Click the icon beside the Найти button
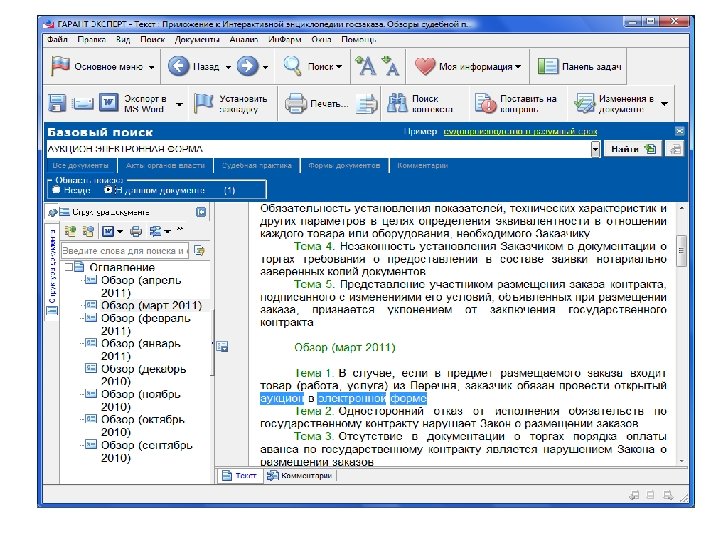The height and width of the screenshot is (540, 720). [x=675, y=149]
